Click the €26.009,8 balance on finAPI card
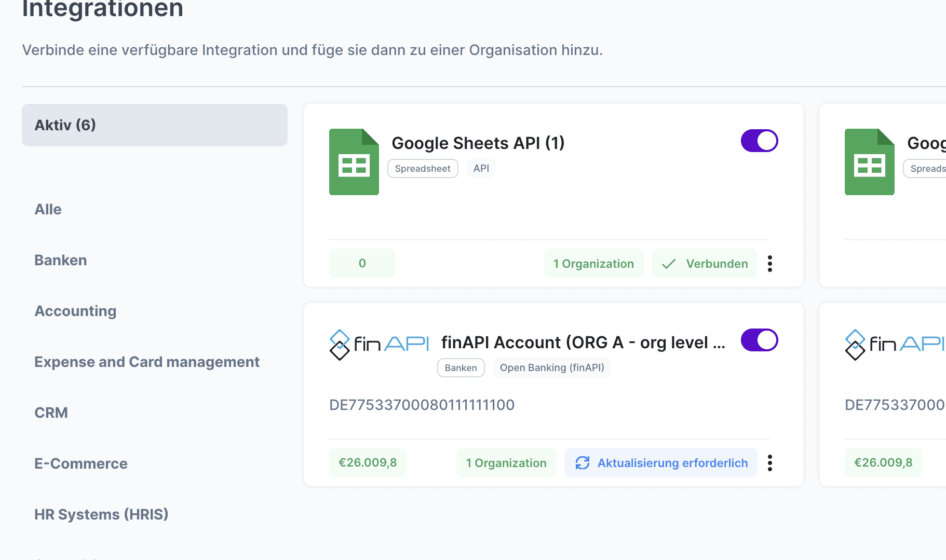946x560 pixels. pyautogui.click(x=368, y=463)
